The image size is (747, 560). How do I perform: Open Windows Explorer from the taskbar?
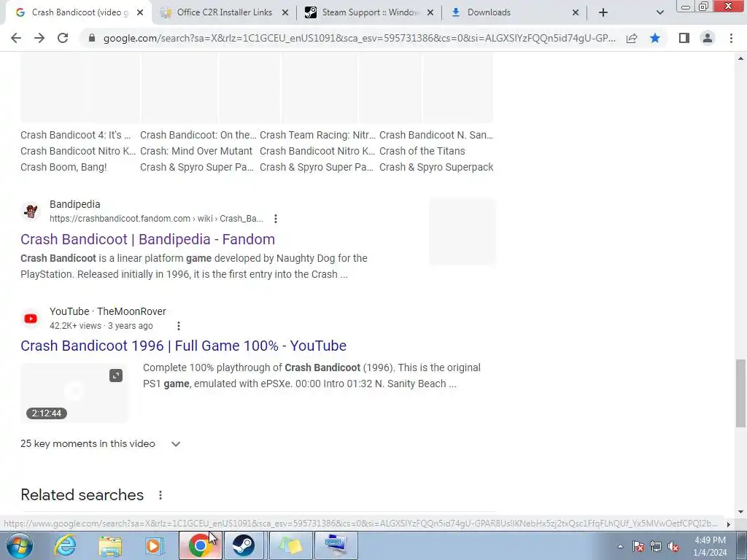[x=110, y=545]
